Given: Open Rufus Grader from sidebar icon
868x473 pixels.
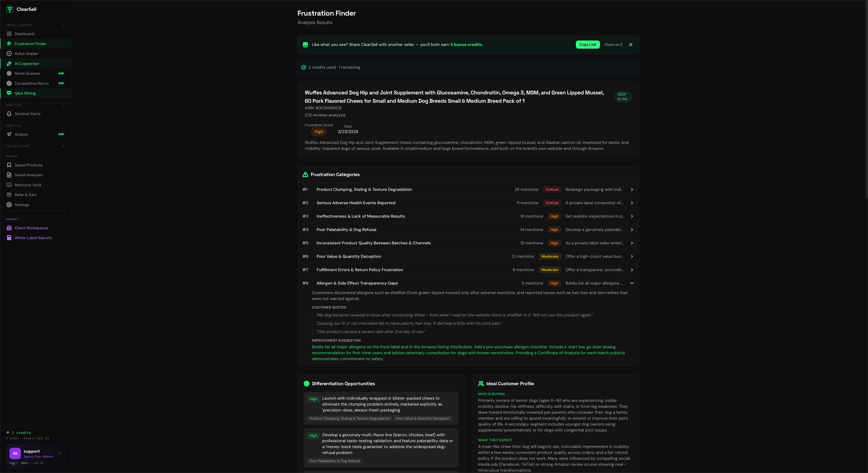Looking at the screenshot, I should 9,54.
